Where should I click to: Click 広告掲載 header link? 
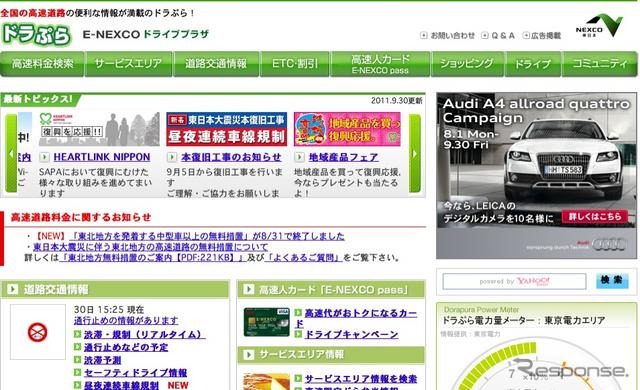pyautogui.click(x=546, y=35)
